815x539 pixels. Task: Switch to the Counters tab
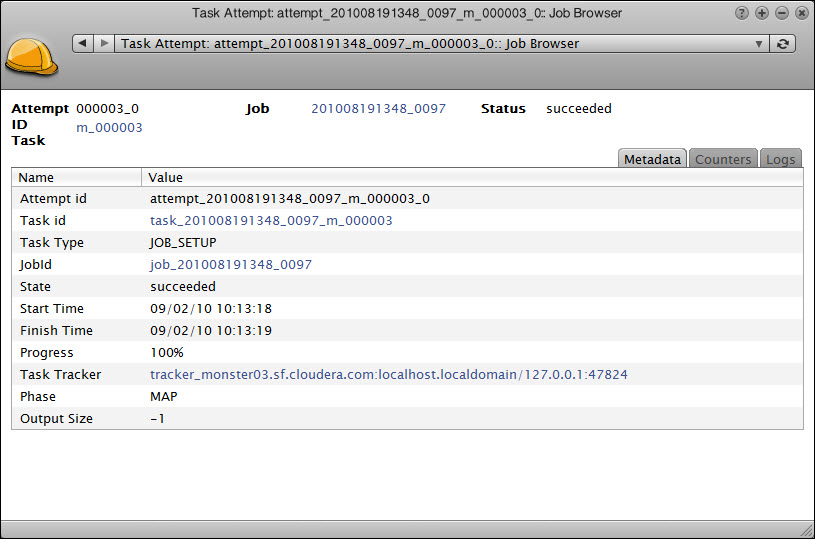(722, 159)
